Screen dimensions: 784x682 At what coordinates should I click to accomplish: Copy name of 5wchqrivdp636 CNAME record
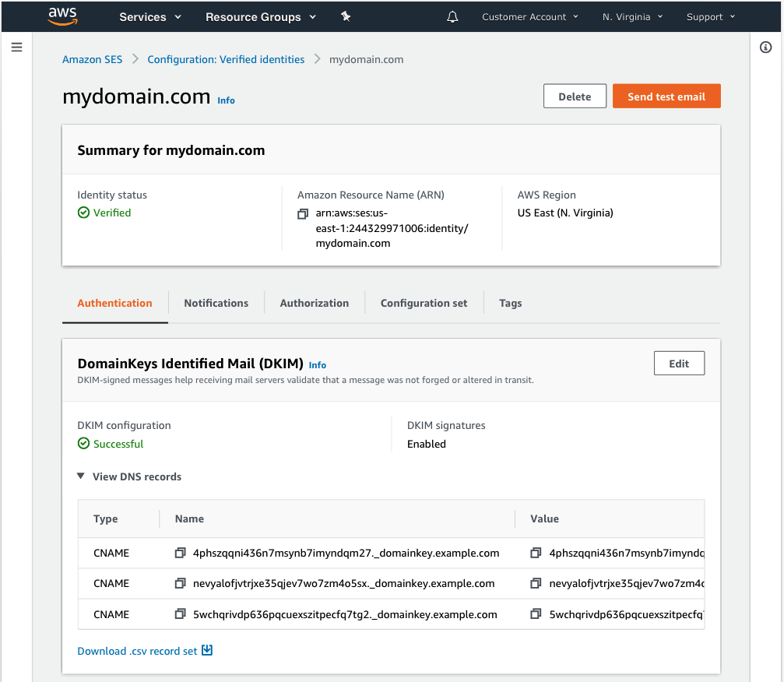180,614
